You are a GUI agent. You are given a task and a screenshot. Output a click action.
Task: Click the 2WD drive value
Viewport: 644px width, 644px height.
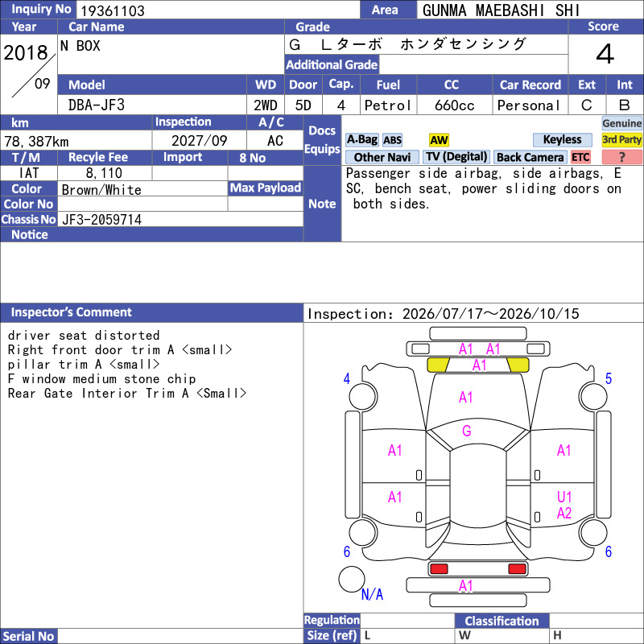point(266,105)
